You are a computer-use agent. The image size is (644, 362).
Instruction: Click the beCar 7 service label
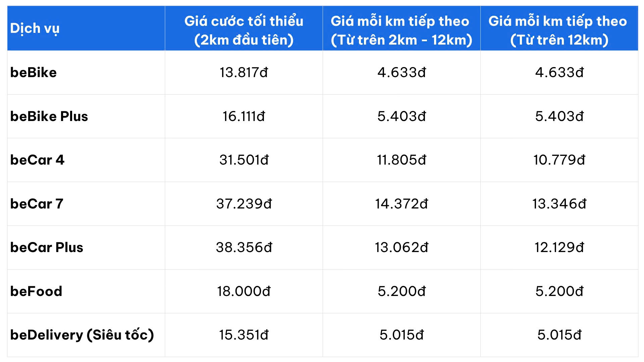37,204
